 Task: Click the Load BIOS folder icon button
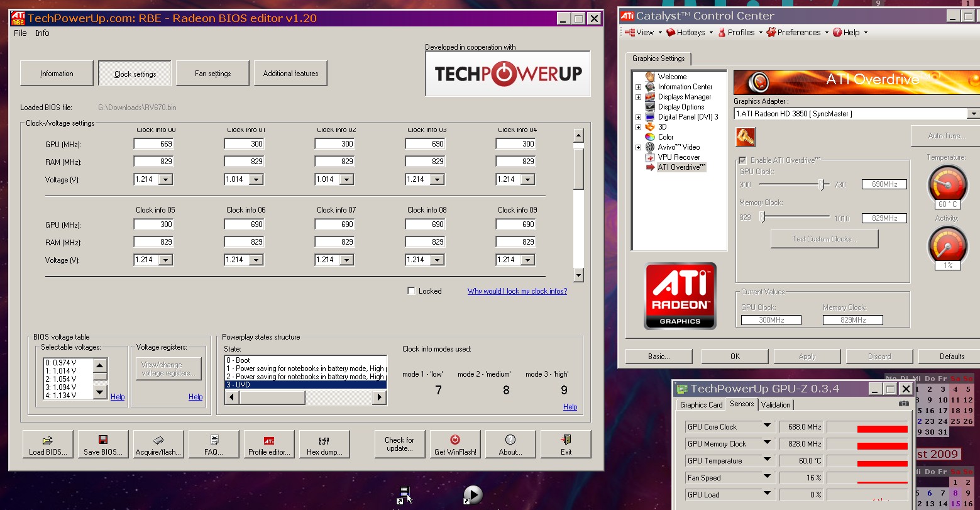tap(48, 444)
